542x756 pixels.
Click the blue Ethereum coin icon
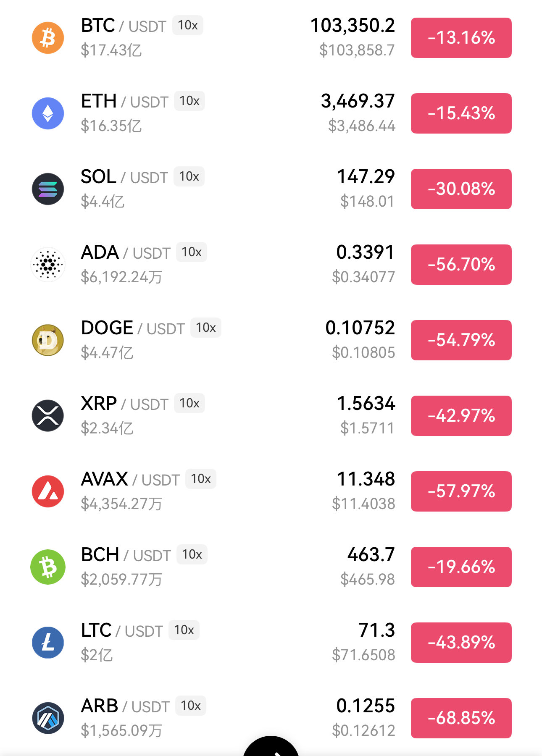click(48, 113)
